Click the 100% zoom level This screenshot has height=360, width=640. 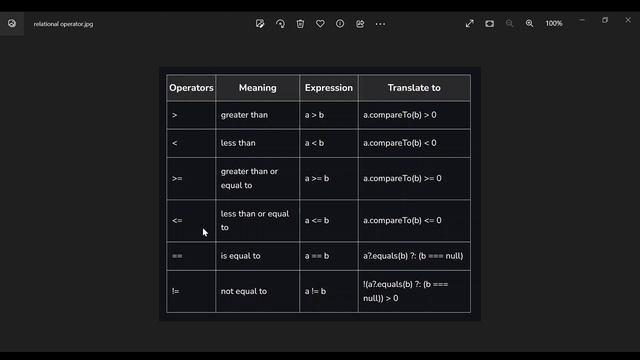pyautogui.click(x=554, y=24)
